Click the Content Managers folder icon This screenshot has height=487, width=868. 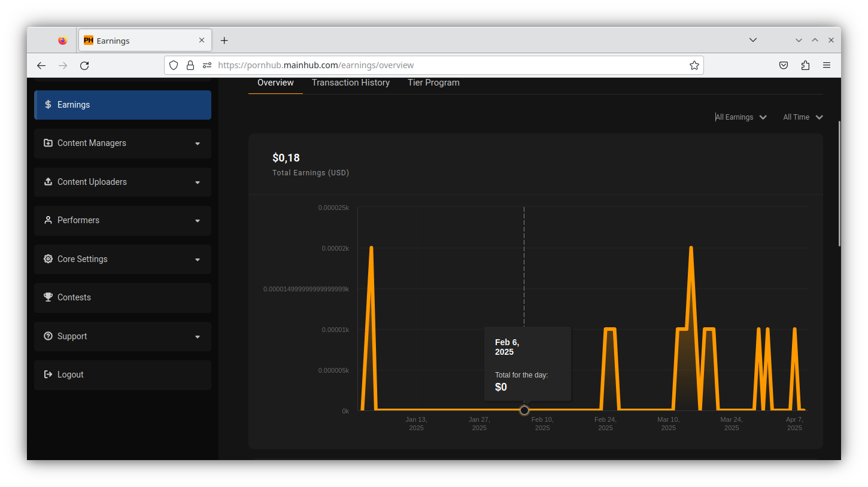pyautogui.click(x=48, y=143)
